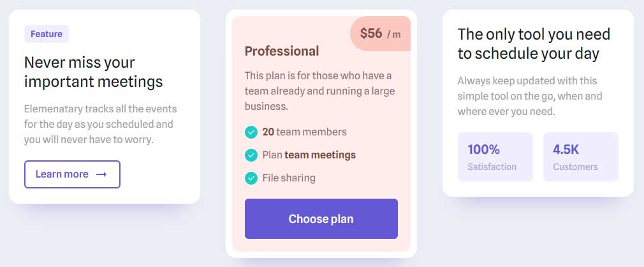The height and width of the screenshot is (267, 644).
Task: Click the checkmark icon beside 20 team members
Action: click(251, 132)
